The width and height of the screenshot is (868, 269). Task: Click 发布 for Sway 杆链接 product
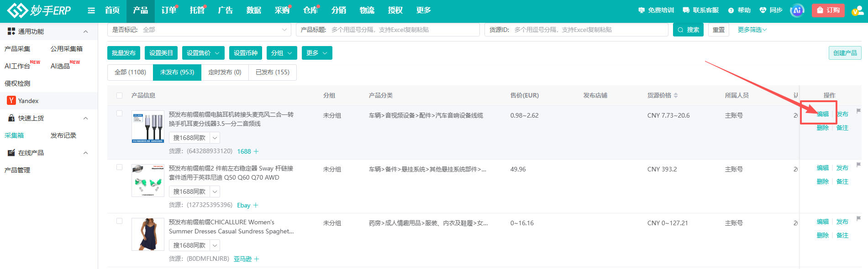842,168
